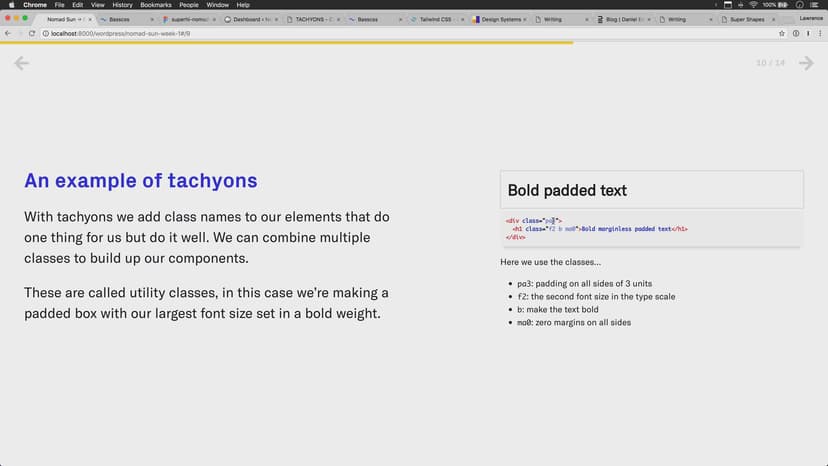Bookmark this page with star icon
The width and height of the screenshot is (828, 466).
pos(781,33)
